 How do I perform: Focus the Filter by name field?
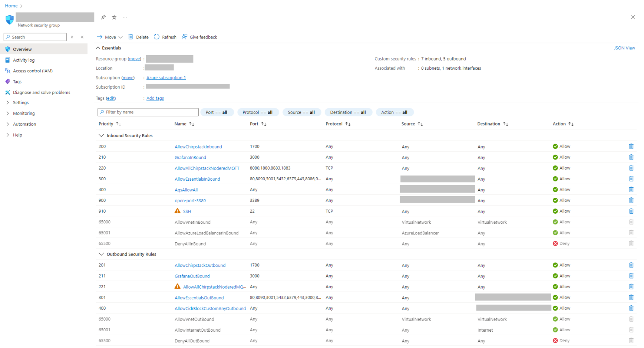pos(148,112)
